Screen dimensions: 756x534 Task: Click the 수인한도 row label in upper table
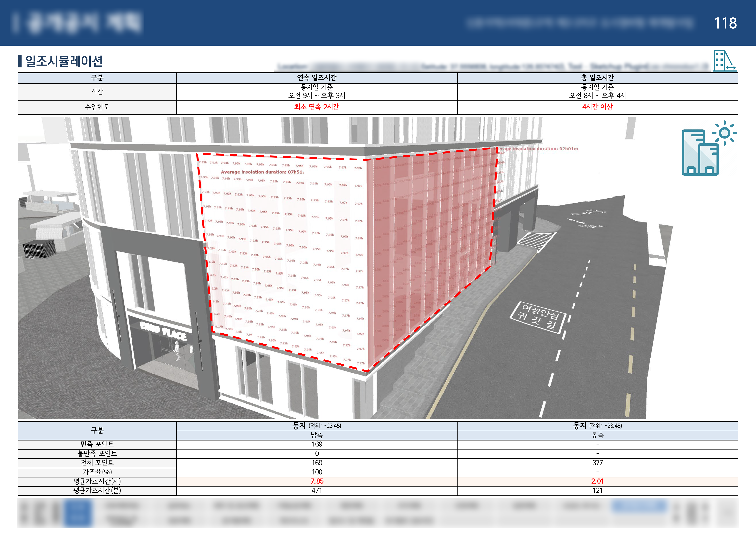[x=97, y=107]
